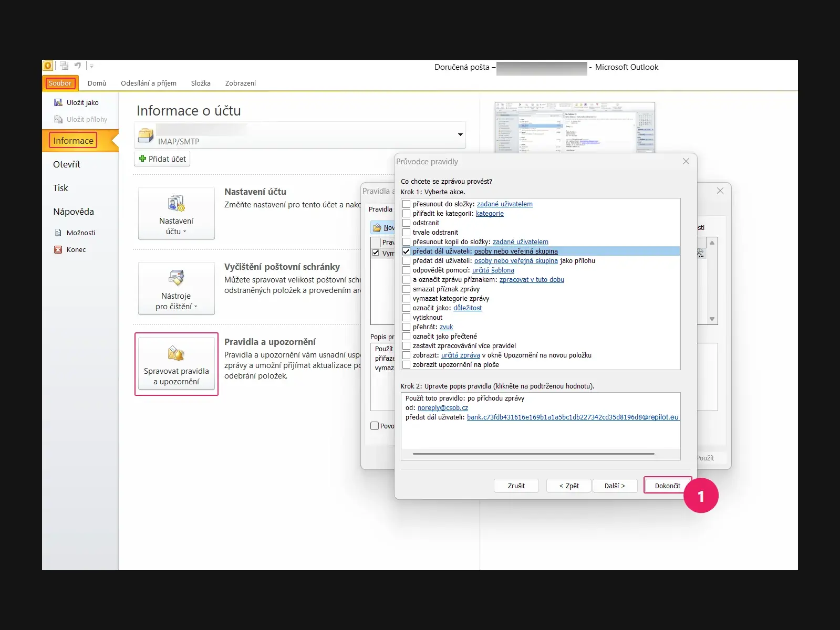Screen dimensions: 840x630
Task: Click the Send/Receive quick access icon
Action: [x=64, y=66]
